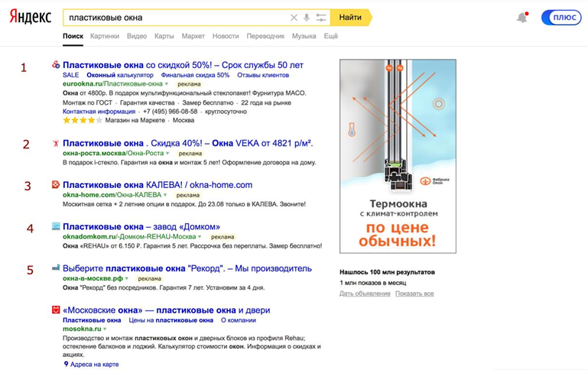Open Оконный калькулятор sitelink

[x=120, y=75]
